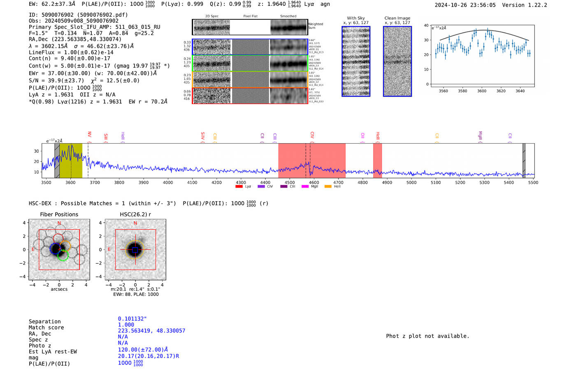Select the Separation value 0.101132"

132,319
